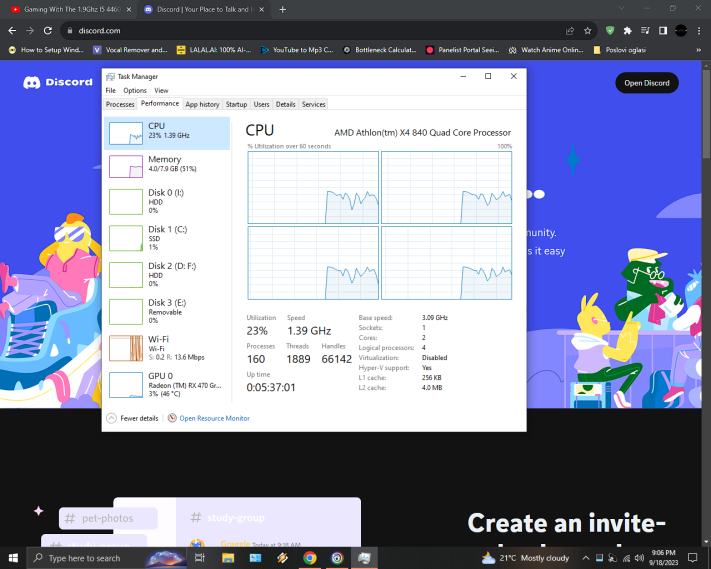Viewport: 711px width, 569px height.
Task: Switch to the Startup tab
Action: tap(236, 104)
